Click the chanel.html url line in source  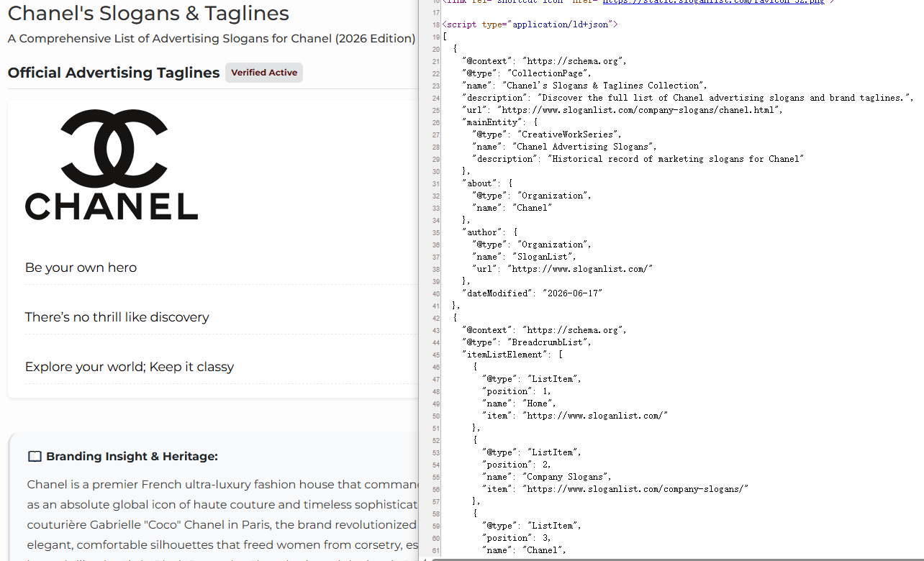pyautogui.click(x=622, y=110)
